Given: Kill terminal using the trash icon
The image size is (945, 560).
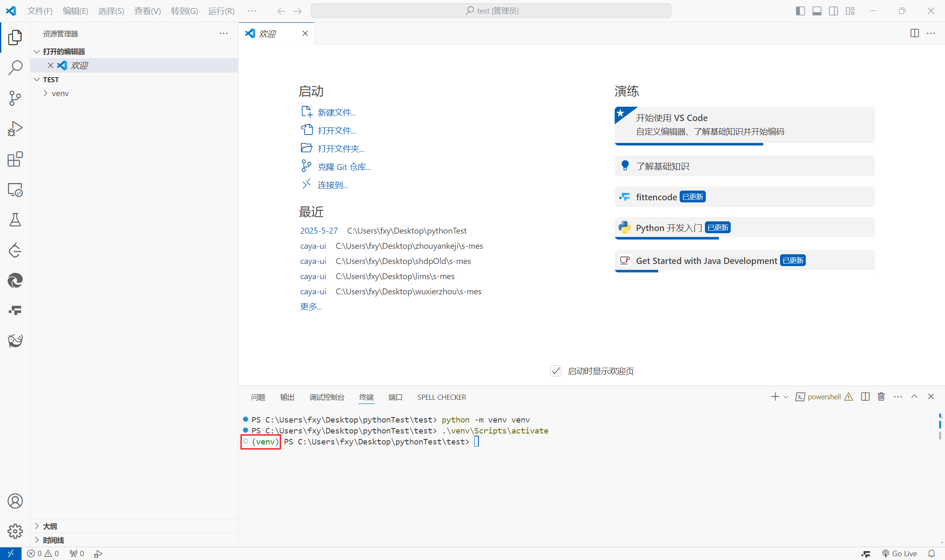Looking at the screenshot, I should click(x=881, y=396).
